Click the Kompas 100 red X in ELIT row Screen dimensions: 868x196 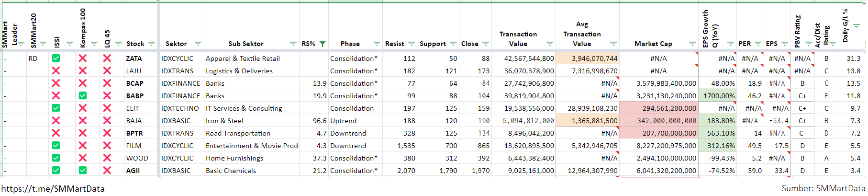pyautogui.click(x=83, y=108)
